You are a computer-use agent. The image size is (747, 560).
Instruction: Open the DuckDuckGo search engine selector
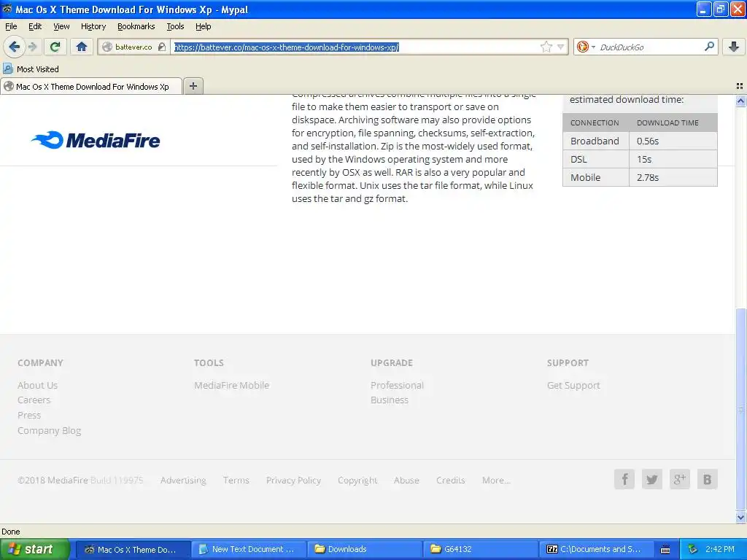[x=585, y=47]
